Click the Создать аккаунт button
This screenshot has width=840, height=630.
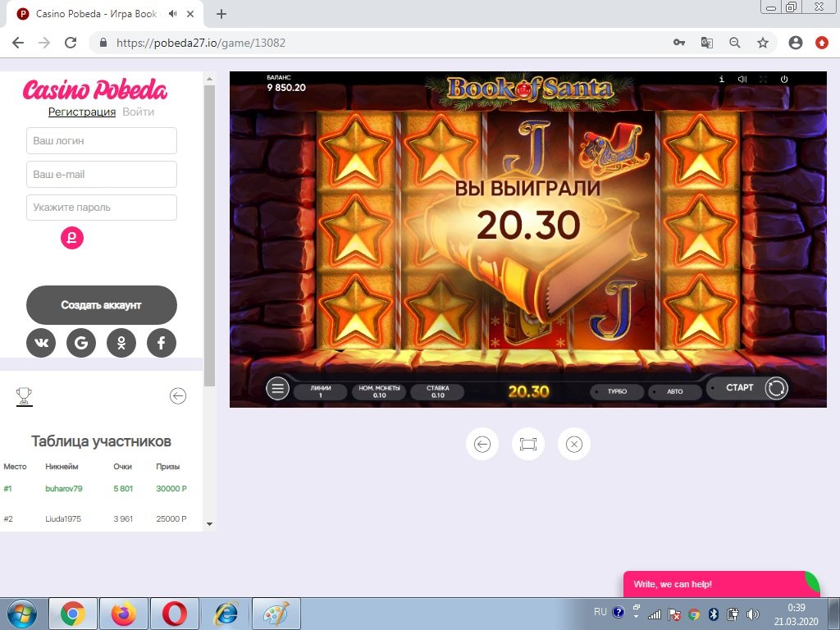[102, 305]
